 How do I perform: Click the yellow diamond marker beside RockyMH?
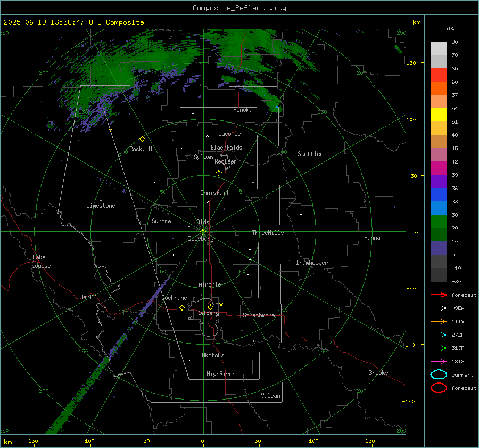(142, 139)
